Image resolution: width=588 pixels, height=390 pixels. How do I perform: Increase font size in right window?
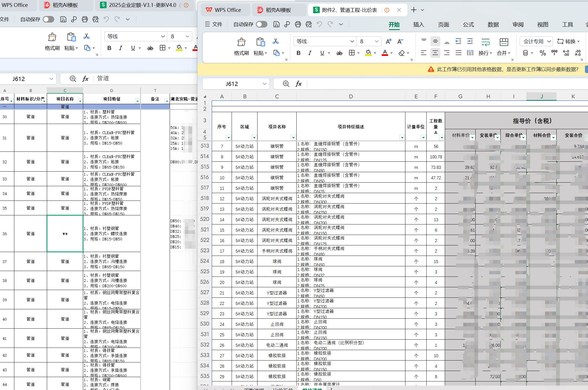(x=388, y=41)
